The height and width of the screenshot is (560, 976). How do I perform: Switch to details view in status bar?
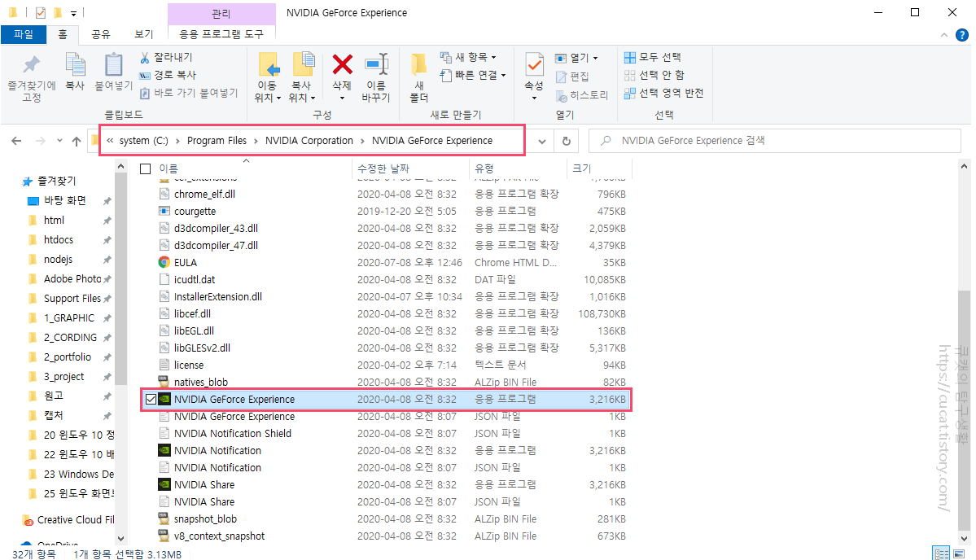941,553
